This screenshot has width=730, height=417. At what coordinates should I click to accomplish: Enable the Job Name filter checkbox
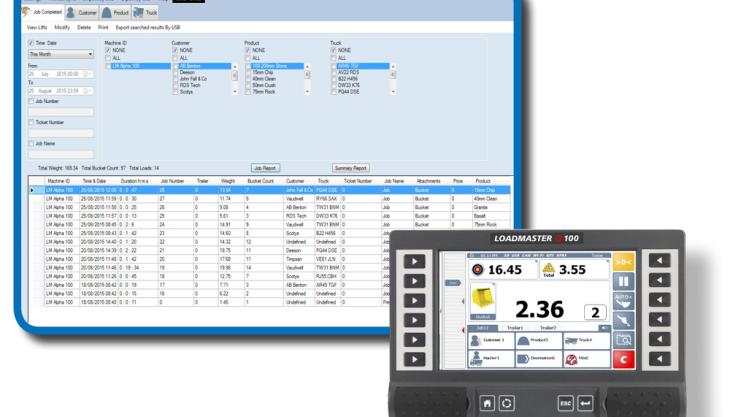(31, 144)
